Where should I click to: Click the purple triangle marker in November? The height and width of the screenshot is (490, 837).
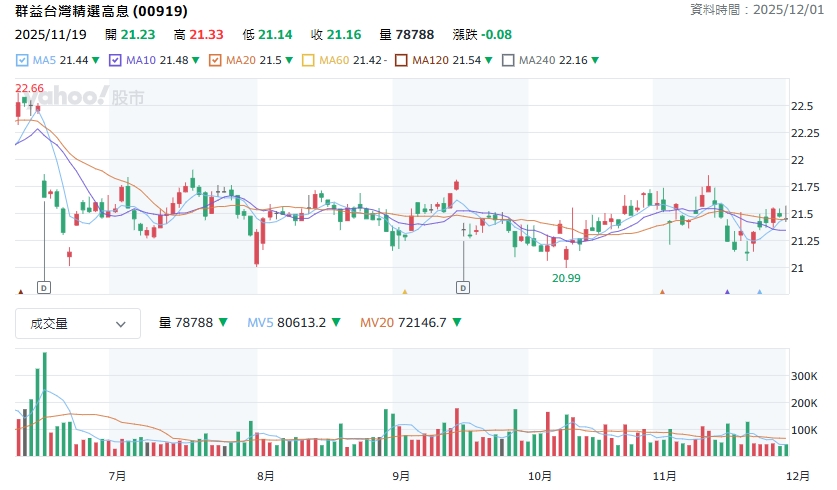pos(727,292)
